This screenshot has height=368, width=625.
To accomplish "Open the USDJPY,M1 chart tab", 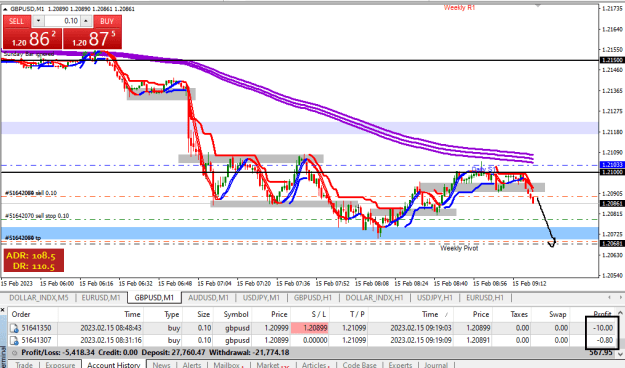I will (261, 298).
